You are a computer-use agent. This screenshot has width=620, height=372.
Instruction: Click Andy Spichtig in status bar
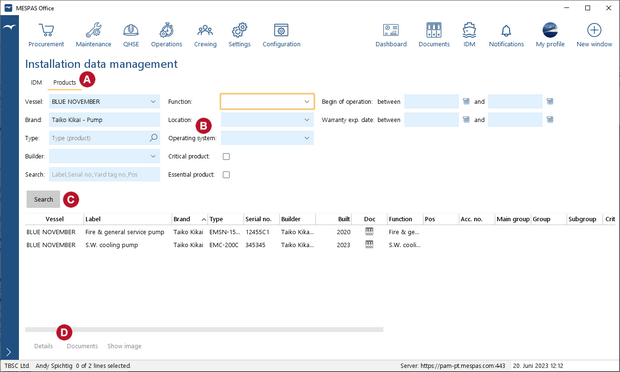coord(54,366)
